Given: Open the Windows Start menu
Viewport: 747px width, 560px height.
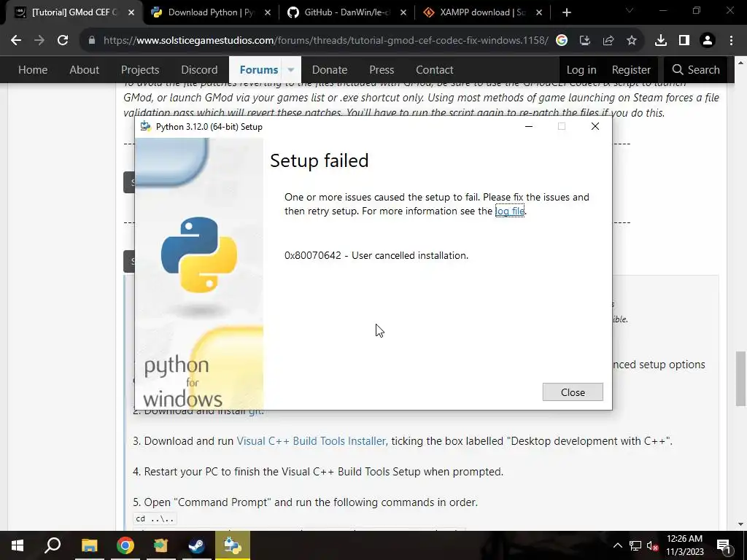Looking at the screenshot, I should (18, 545).
